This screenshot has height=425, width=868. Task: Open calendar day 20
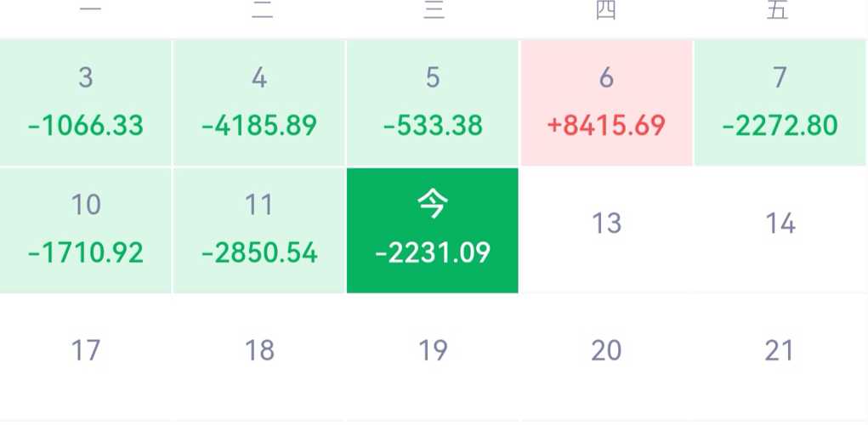606,350
